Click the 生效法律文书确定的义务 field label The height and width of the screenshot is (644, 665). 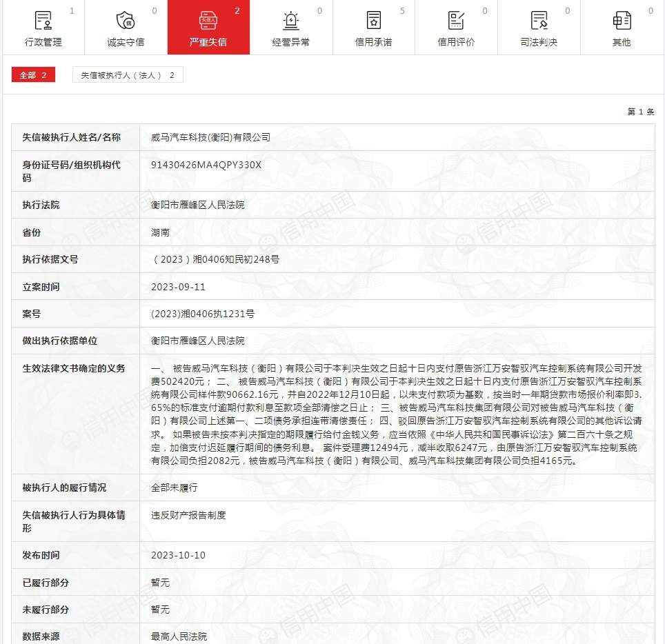74,368
